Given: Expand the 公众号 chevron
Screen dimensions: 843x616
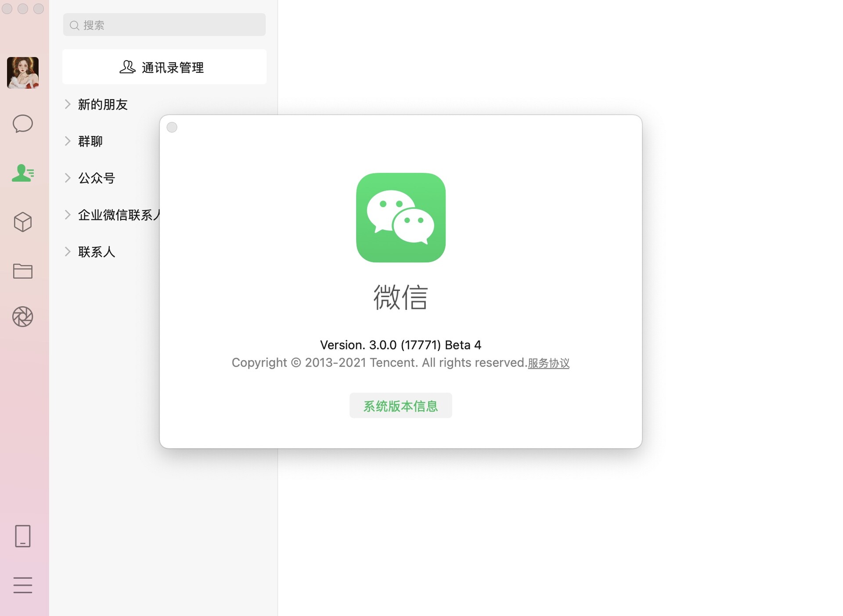Looking at the screenshot, I should tap(68, 178).
